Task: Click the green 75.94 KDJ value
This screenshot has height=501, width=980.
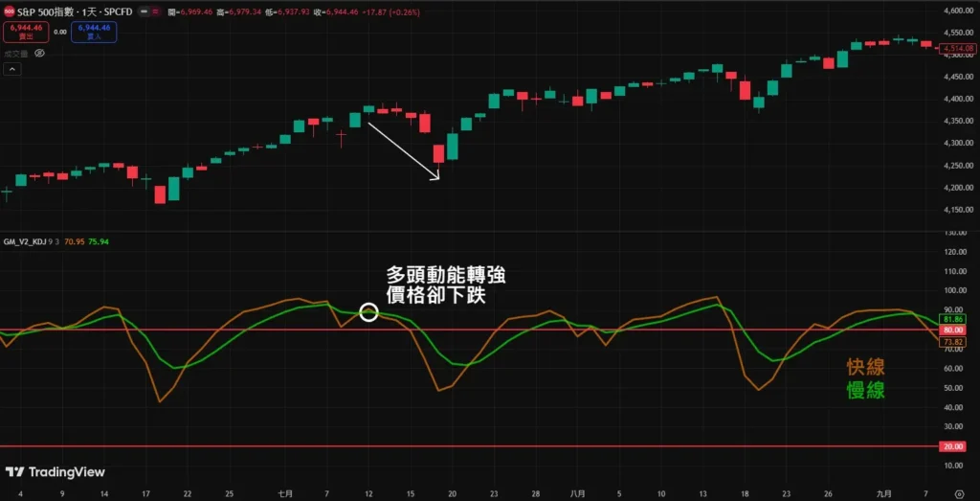Action: pos(99,240)
